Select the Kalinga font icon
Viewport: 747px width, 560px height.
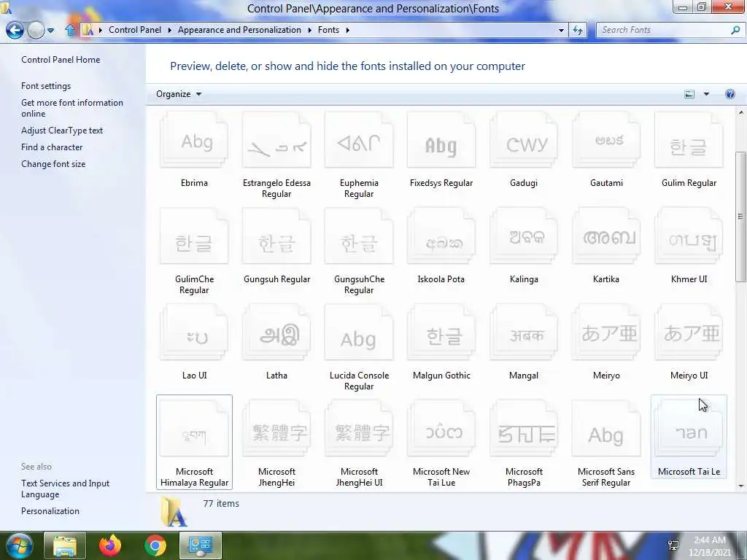pyautogui.click(x=524, y=236)
